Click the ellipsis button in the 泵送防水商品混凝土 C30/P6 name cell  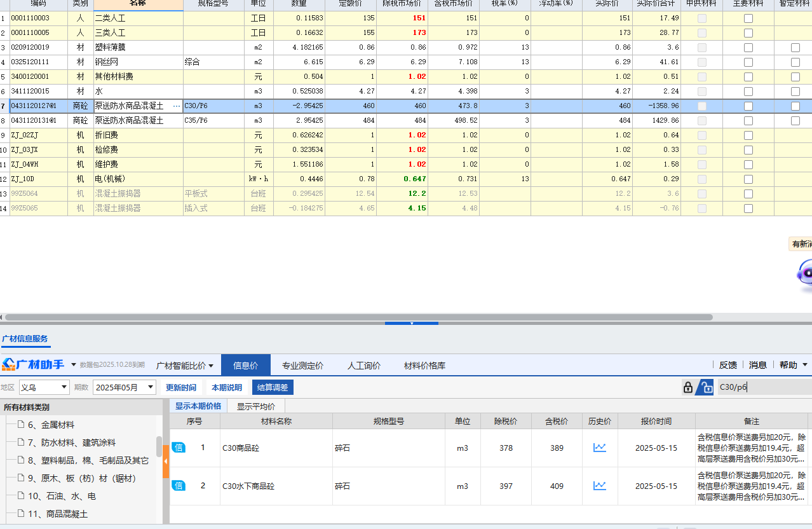click(176, 106)
